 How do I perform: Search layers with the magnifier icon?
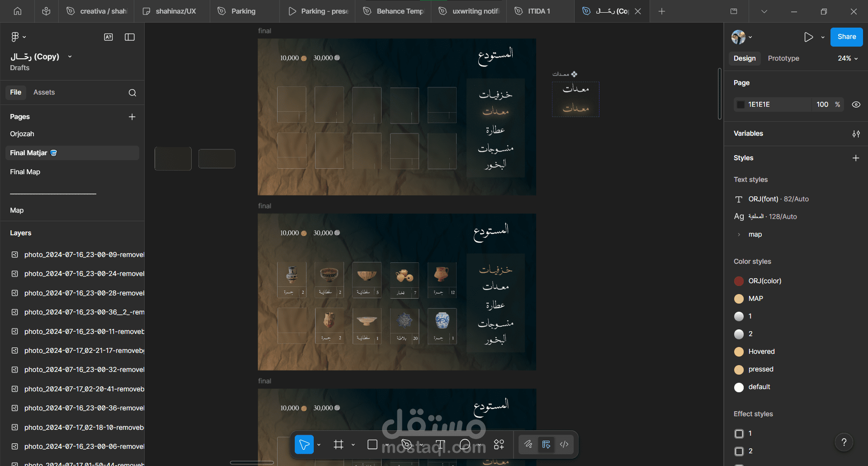(x=132, y=93)
